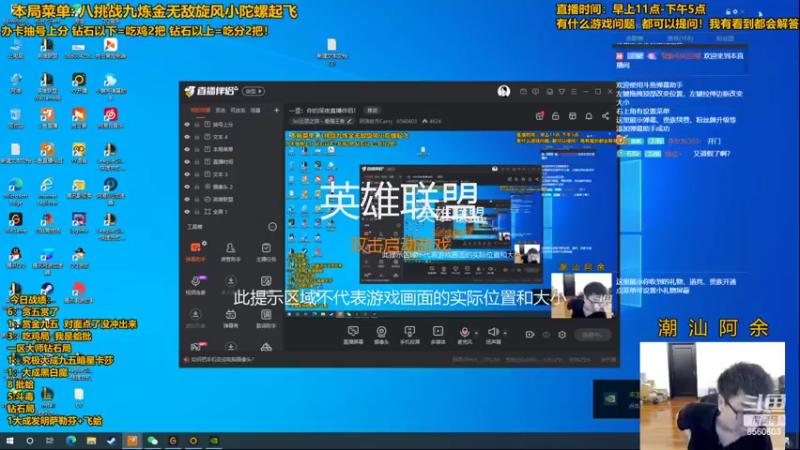This screenshot has width=800, height=450.
Task: Click the share icon above preview
Action: tap(605, 116)
